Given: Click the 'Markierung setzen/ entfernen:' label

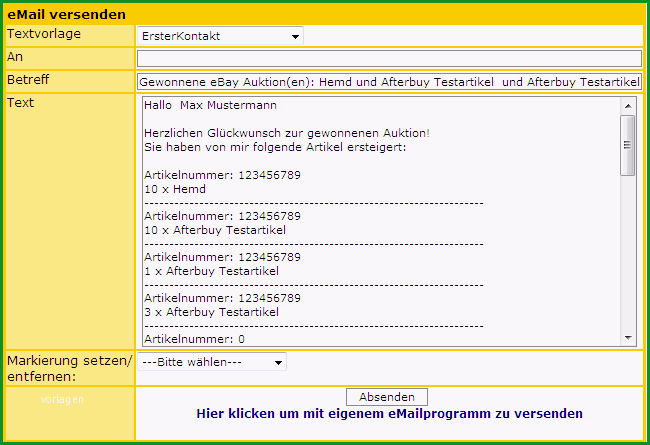Looking at the screenshot, I should [x=70, y=369].
